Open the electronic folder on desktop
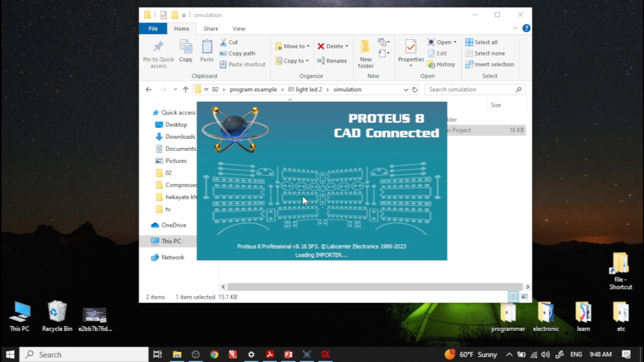The image size is (644, 362). click(546, 317)
